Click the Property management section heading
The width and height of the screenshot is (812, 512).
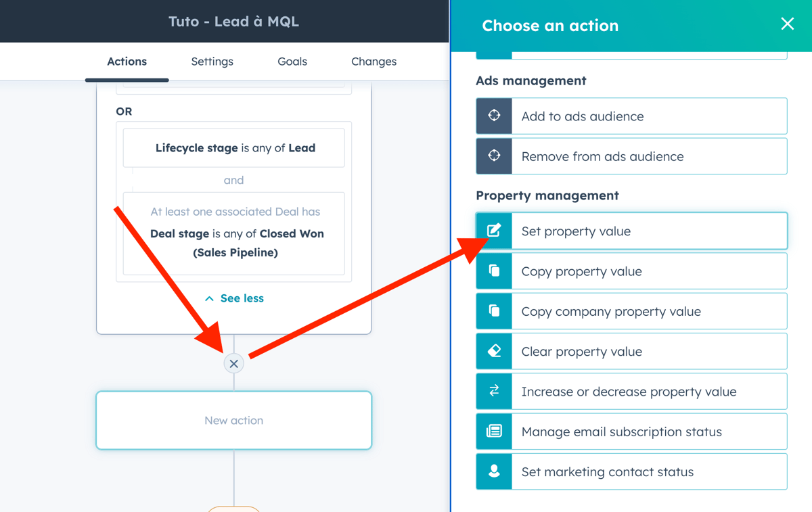[x=547, y=195]
